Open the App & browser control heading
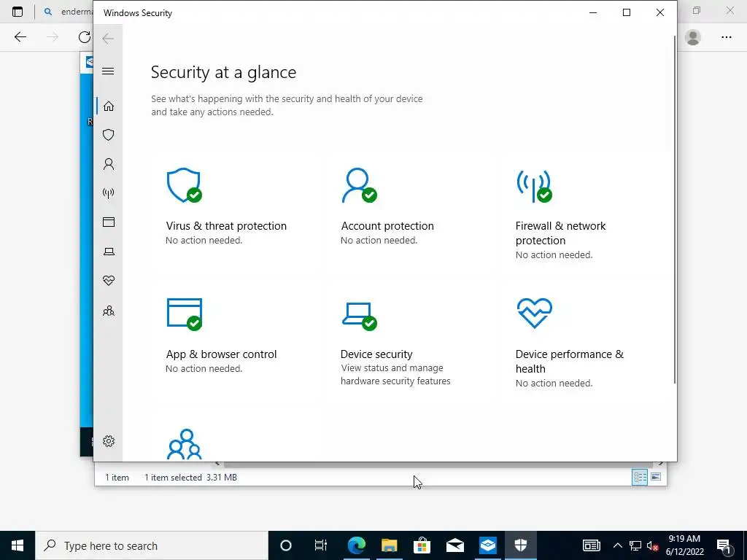Image resolution: width=747 pixels, height=560 pixels. point(221,354)
